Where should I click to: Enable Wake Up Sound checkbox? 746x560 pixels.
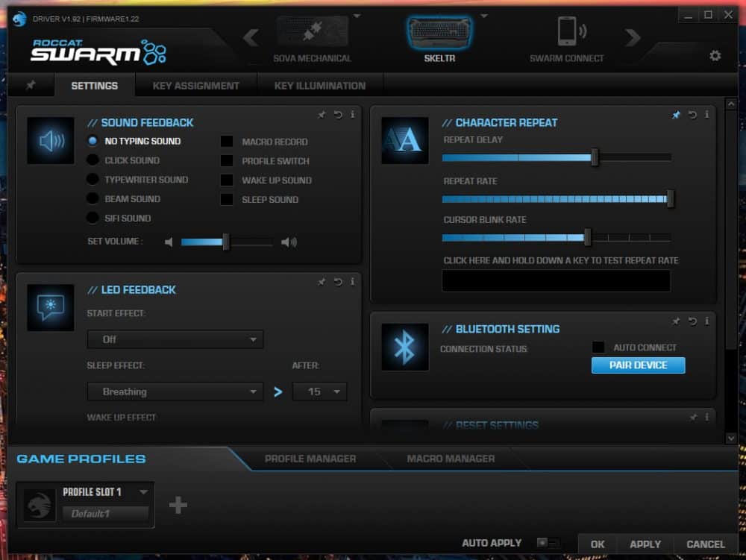[227, 180]
